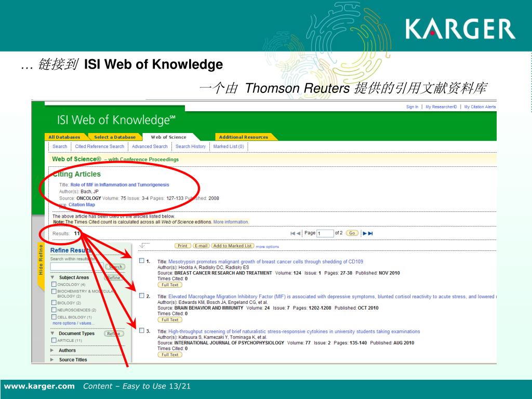Open the High-throughput screening of cytokines article

pyautogui.click(x=294, y=331)
